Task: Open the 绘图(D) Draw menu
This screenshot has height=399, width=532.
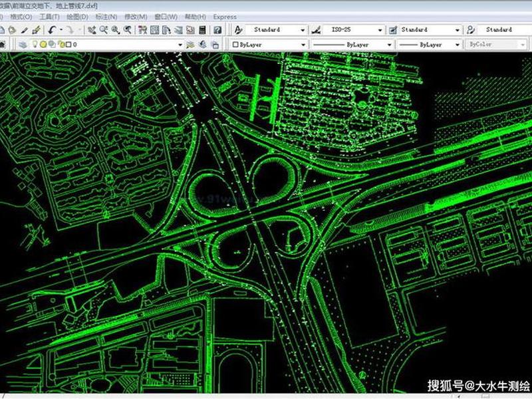Action: 77,17
